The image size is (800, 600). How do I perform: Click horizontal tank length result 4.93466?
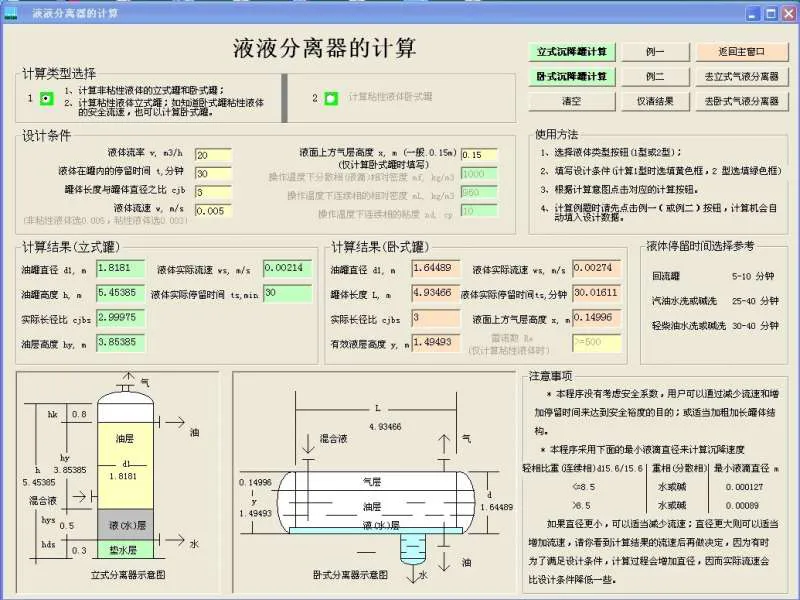436,293
